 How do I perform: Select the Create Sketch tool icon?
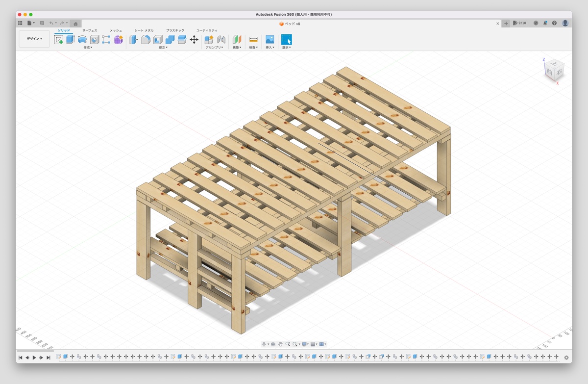point(58,40)
